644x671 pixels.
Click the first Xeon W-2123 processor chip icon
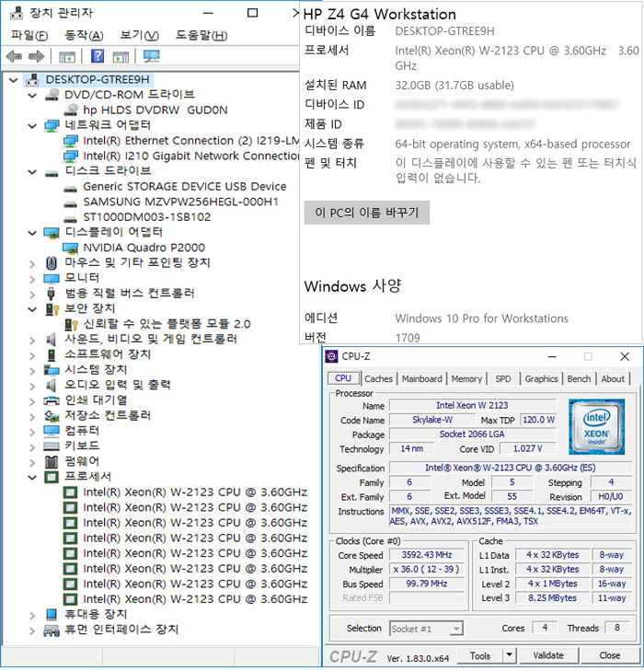(70, 492)
